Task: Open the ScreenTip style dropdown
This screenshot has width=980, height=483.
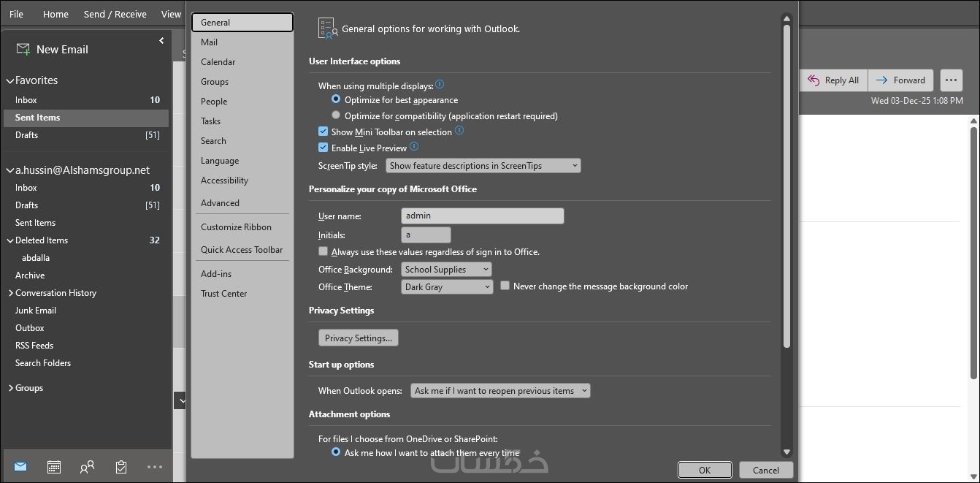Action: [x=483, y=166]
